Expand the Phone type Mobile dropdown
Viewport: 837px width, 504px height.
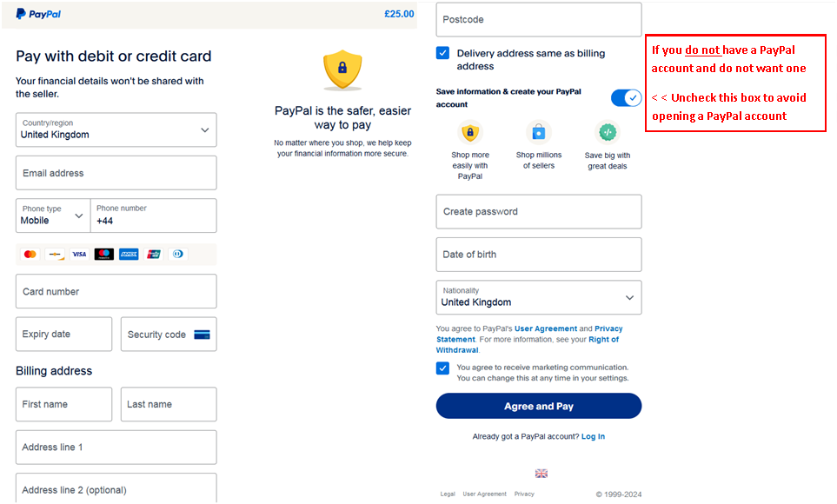(53, 216)
